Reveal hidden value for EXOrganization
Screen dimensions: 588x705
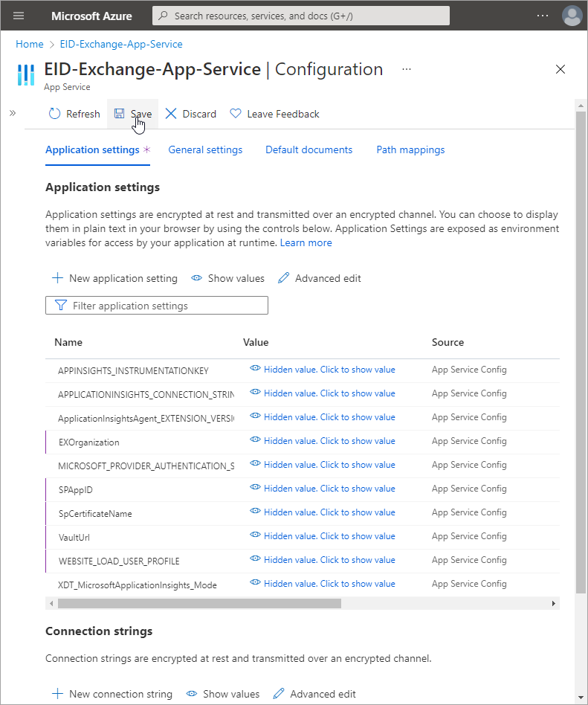click(323, 441)
